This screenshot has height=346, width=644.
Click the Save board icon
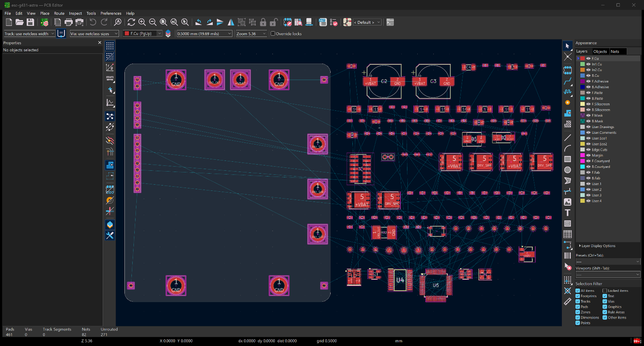(x=30, y=22)
